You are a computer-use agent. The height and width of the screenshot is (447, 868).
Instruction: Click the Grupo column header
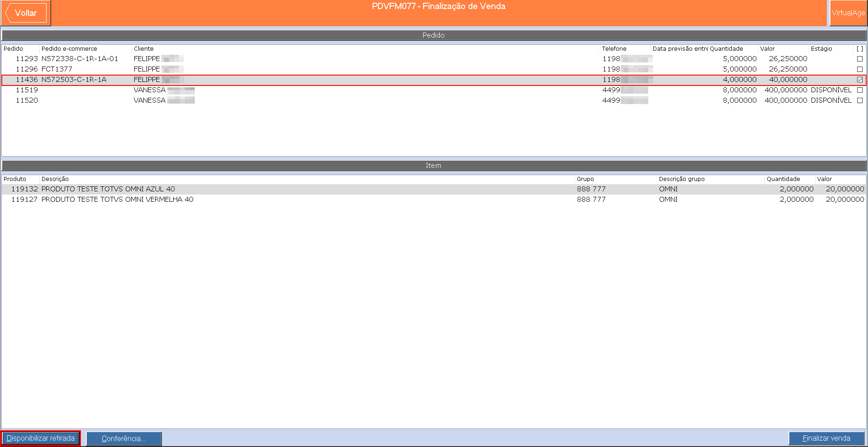[x=585, y=179]
